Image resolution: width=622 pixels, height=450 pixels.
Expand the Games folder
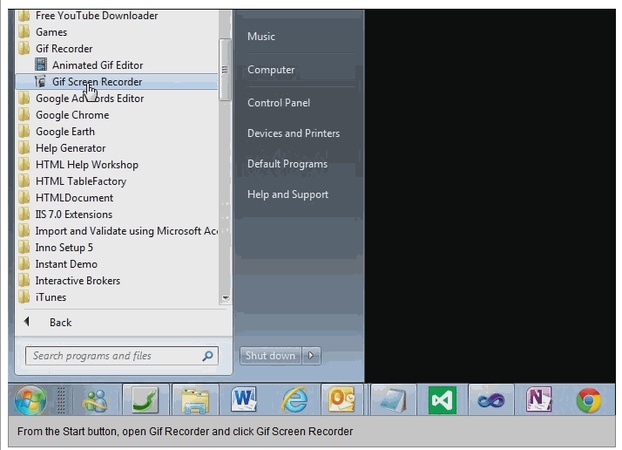(x=51, y=32)
